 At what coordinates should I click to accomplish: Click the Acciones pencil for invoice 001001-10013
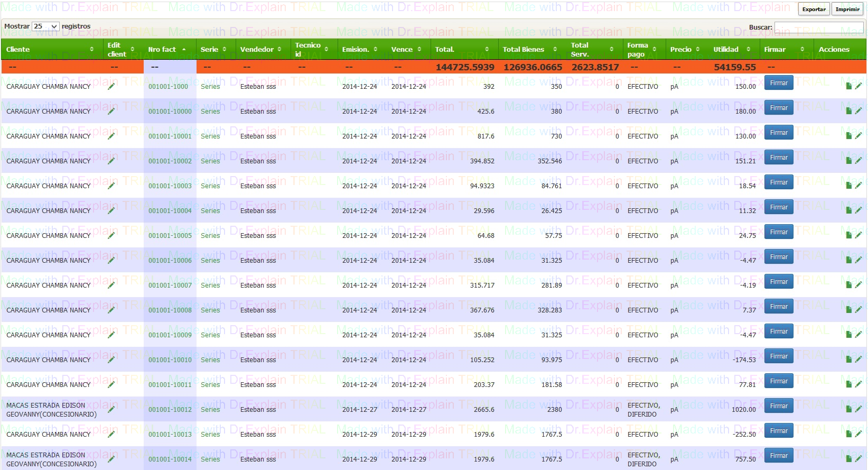(x=858, y=434)
